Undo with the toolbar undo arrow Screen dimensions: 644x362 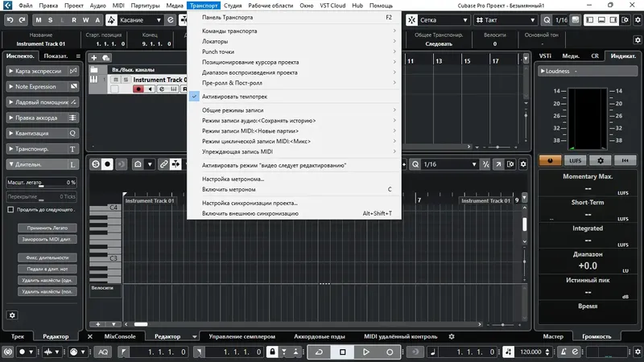[10, 19]
